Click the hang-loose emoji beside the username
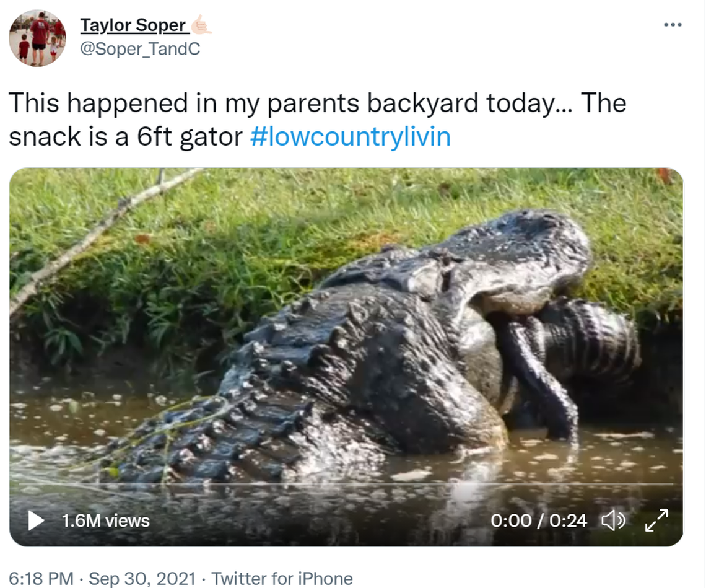Screen dimensions: 706x588 tap(201, 24)
